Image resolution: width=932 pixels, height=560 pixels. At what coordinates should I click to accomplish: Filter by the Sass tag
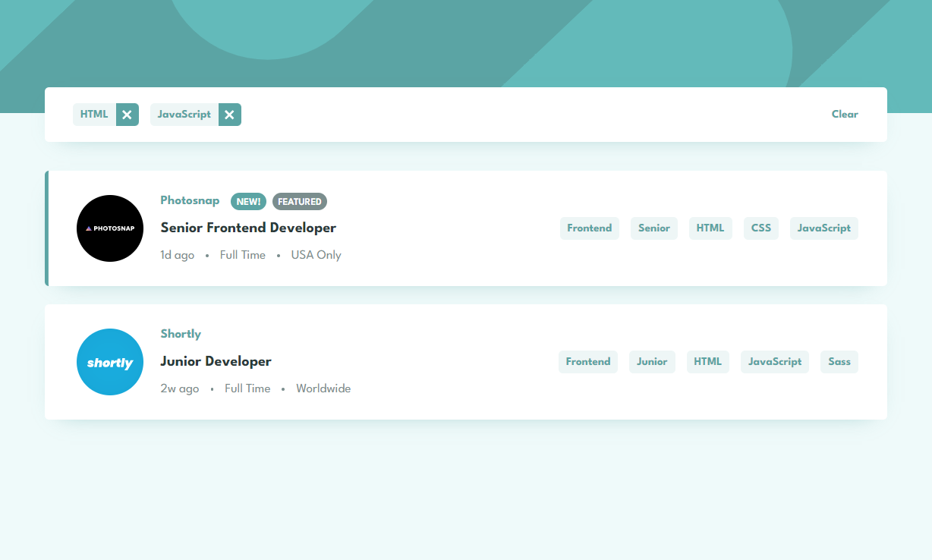[x=839, y=362]
